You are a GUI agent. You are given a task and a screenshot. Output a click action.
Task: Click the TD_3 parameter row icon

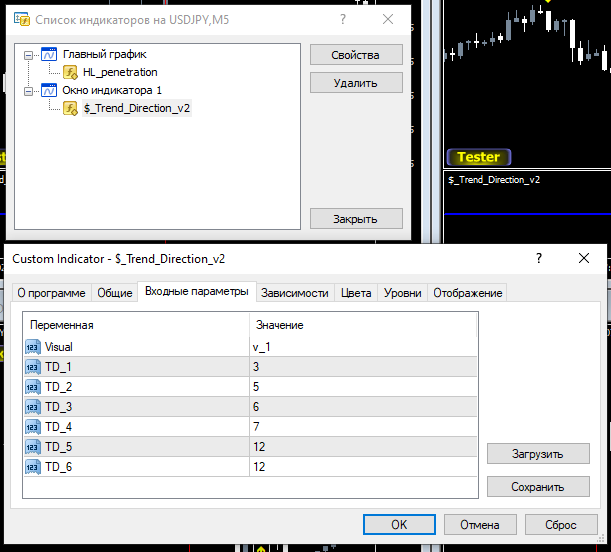tap(33, 407)
